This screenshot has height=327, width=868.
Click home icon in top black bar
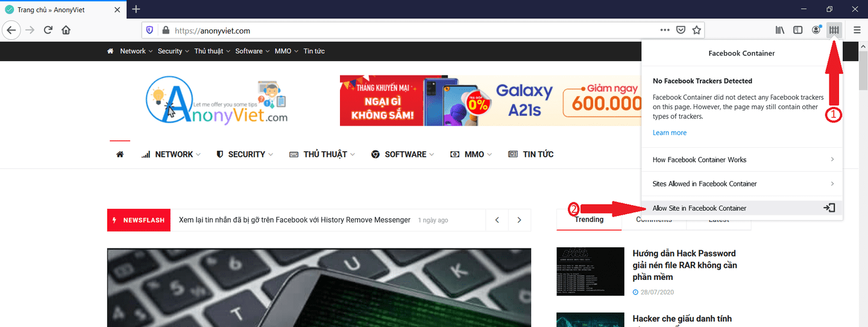point(110,51)
